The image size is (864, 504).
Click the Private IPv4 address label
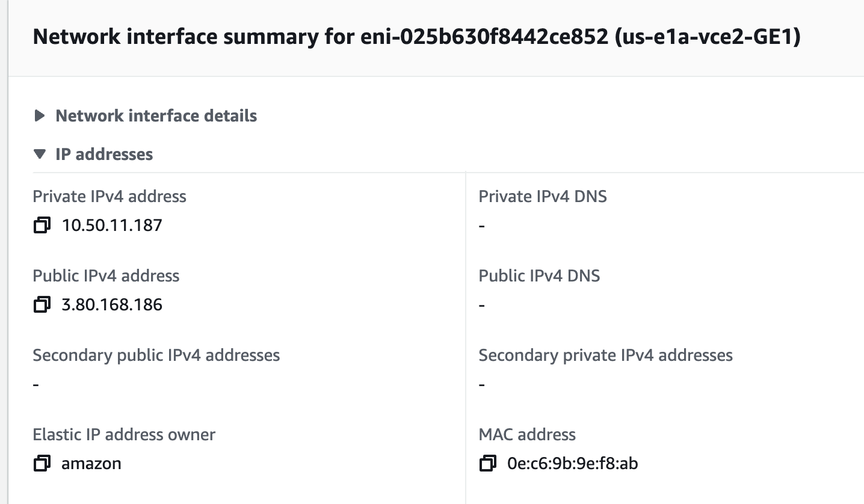(x=110, y=196)
